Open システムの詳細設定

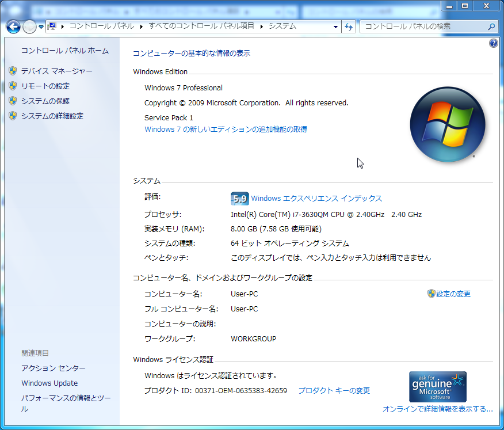coord(52,116)
